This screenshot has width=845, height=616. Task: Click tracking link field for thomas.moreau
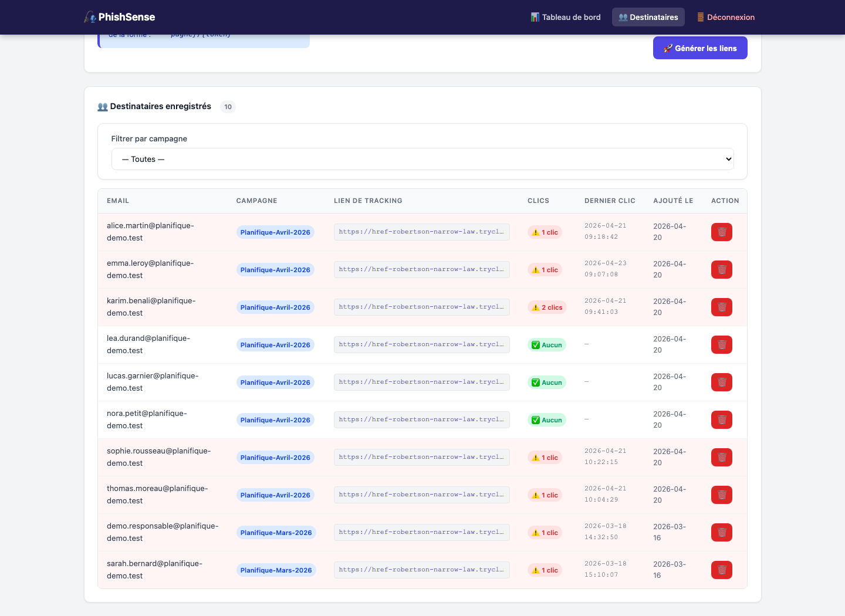click(x=422, y=495)
